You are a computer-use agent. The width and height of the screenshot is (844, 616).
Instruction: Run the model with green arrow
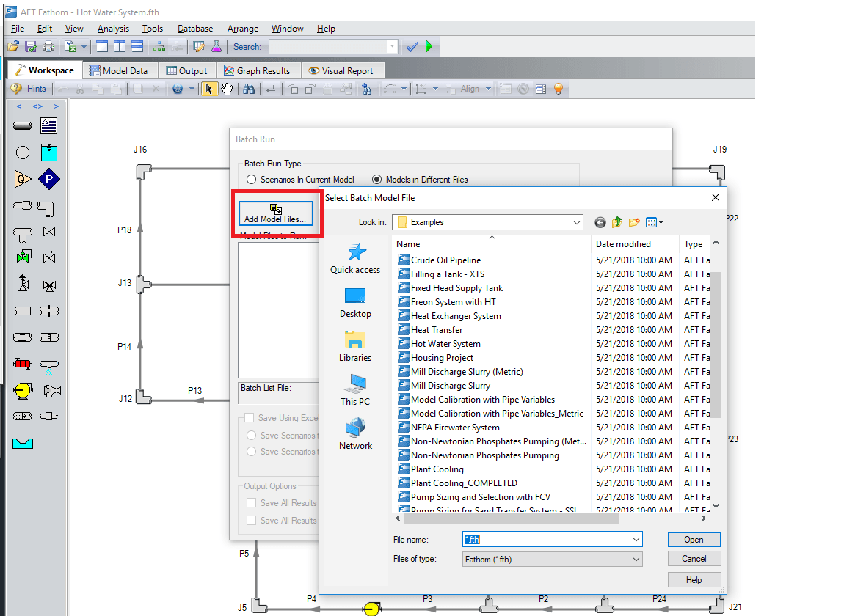pyautogui.click(x=429, y=47)
